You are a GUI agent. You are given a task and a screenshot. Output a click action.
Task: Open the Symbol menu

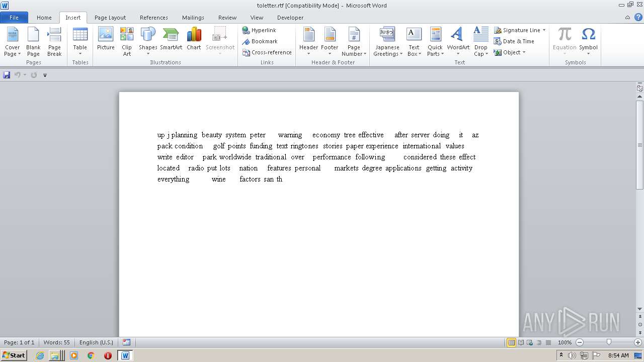[x=588, y=42]
